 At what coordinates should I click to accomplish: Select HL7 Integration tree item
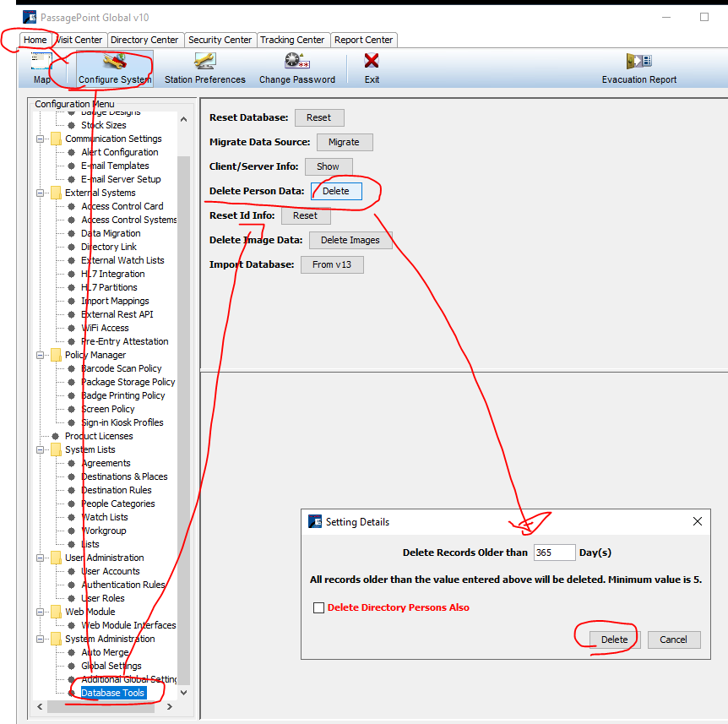coord(113,274)
